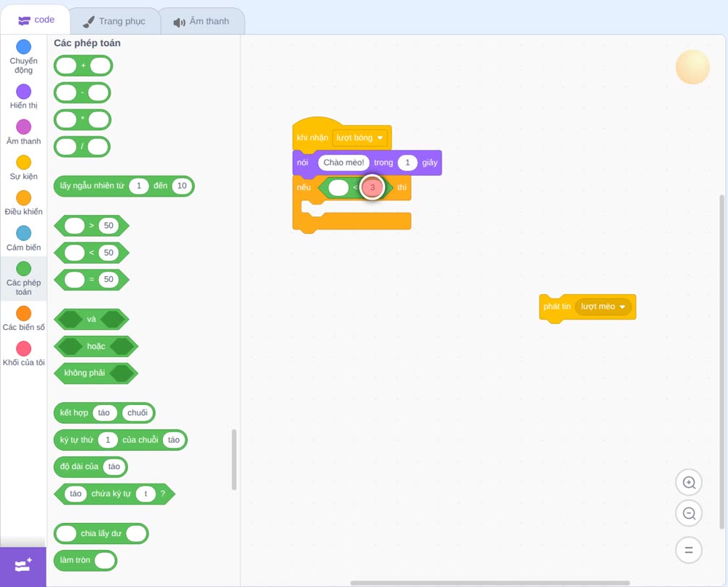Pick the multiplication operator block
728x587 pixels.
click(82, 120)
